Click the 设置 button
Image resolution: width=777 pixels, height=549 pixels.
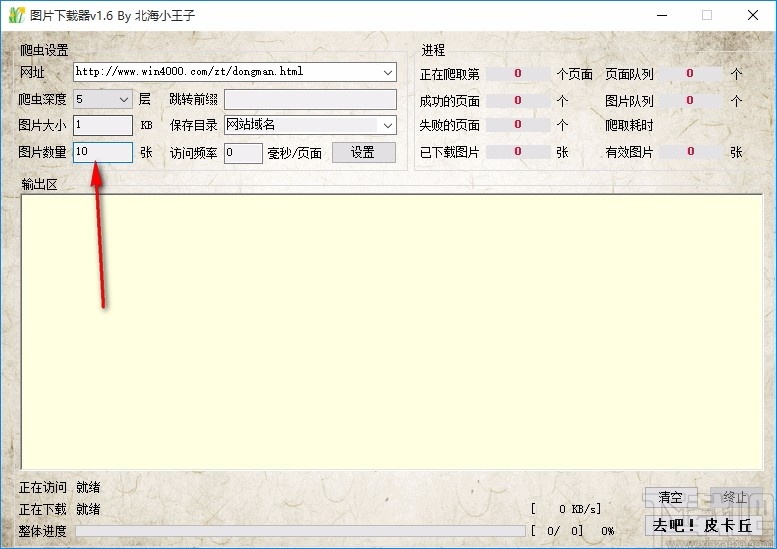coord(364,153)
